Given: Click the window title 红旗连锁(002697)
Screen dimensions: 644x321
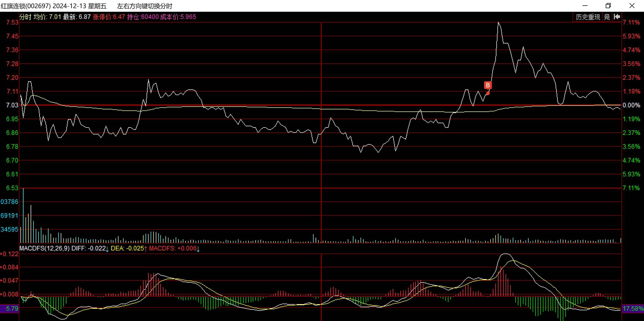Looking at the screenshot, I should (x=26, y=6).
